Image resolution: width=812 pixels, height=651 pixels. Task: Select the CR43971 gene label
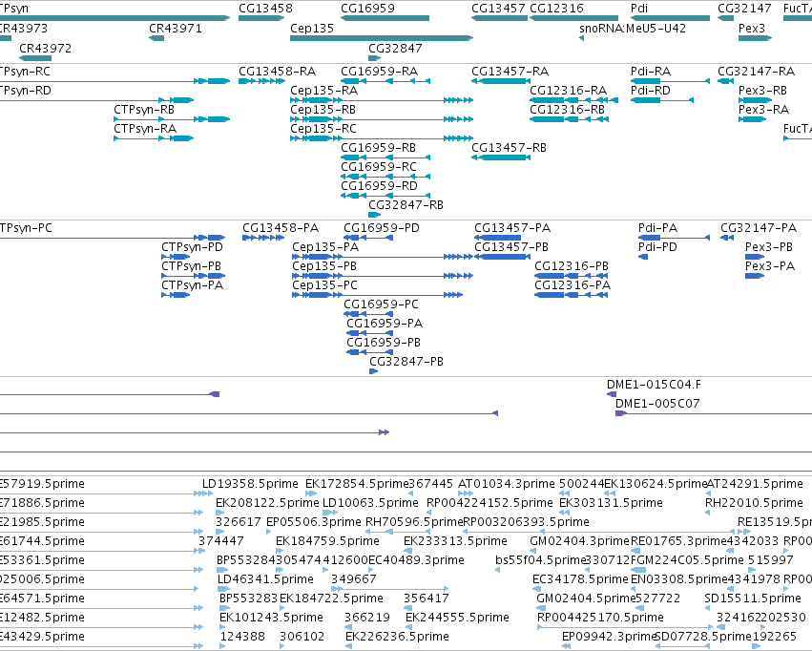point(175,29)
